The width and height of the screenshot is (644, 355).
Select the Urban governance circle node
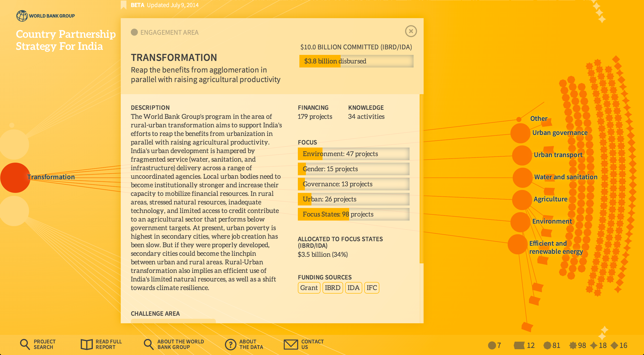pyautogui.click(x=520, y=133)
